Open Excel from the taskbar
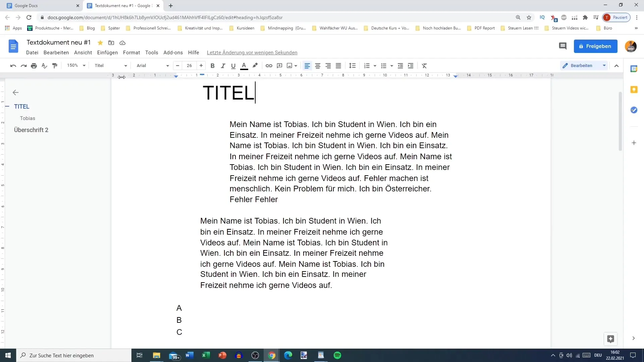 pos(206,355)
